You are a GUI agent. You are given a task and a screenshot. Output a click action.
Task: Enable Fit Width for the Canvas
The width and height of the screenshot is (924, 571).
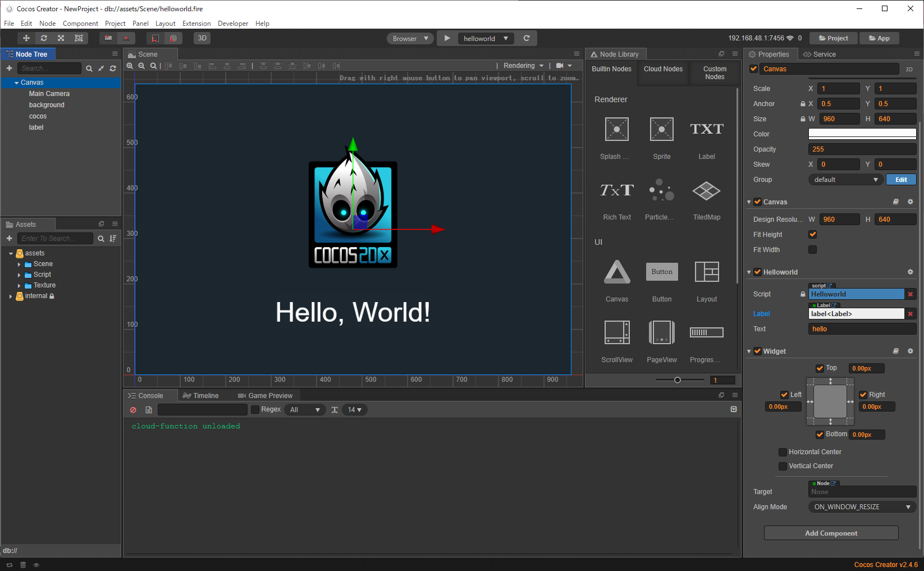(812, 249)
